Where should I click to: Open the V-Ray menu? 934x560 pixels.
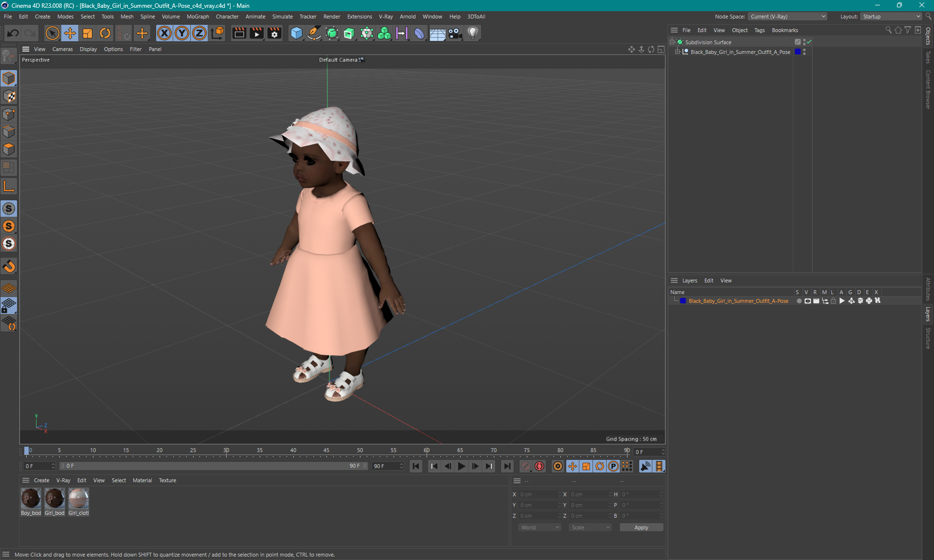[x=386, y=17]
